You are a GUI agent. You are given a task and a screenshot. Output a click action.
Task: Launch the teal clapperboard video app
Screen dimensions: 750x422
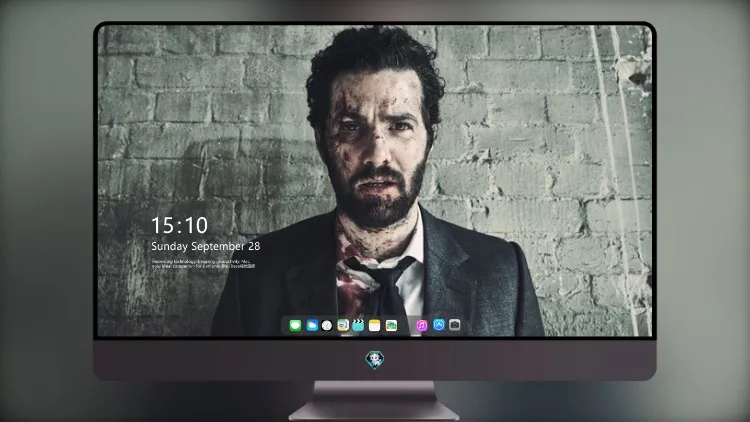pos(358,326)
